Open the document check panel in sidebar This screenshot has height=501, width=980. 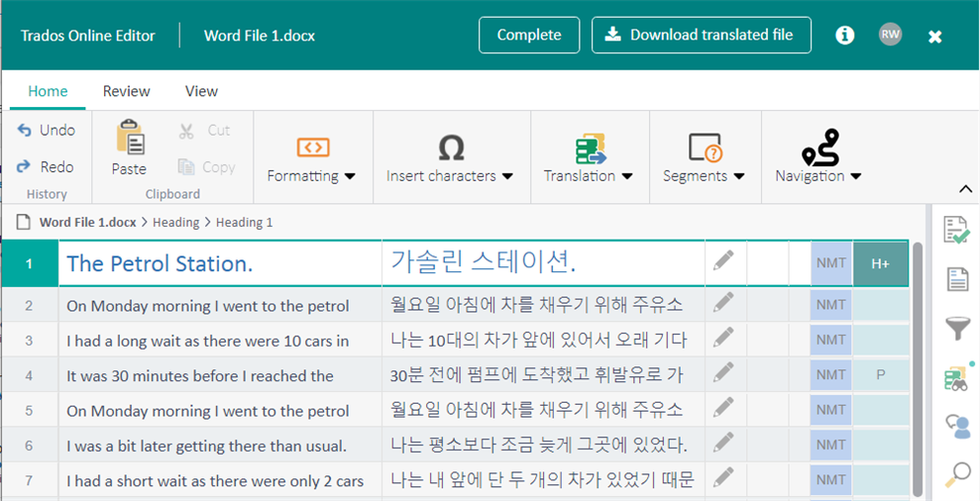tap(957, 231)
